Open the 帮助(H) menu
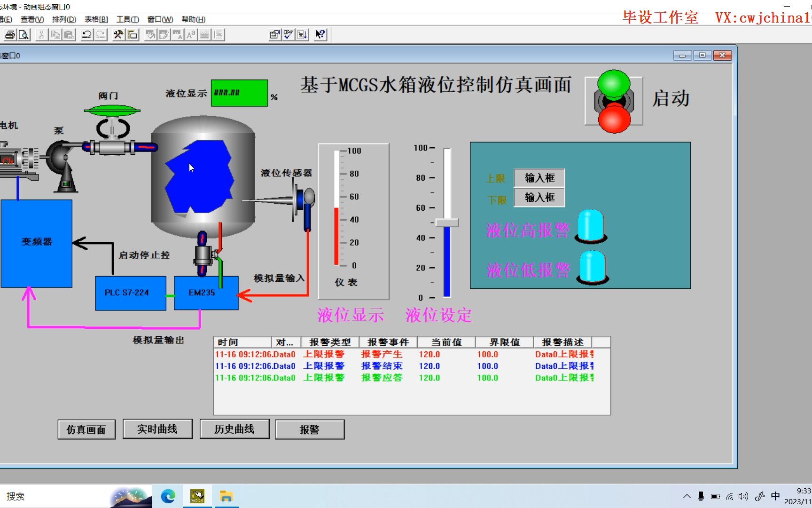 click(194, 19)
